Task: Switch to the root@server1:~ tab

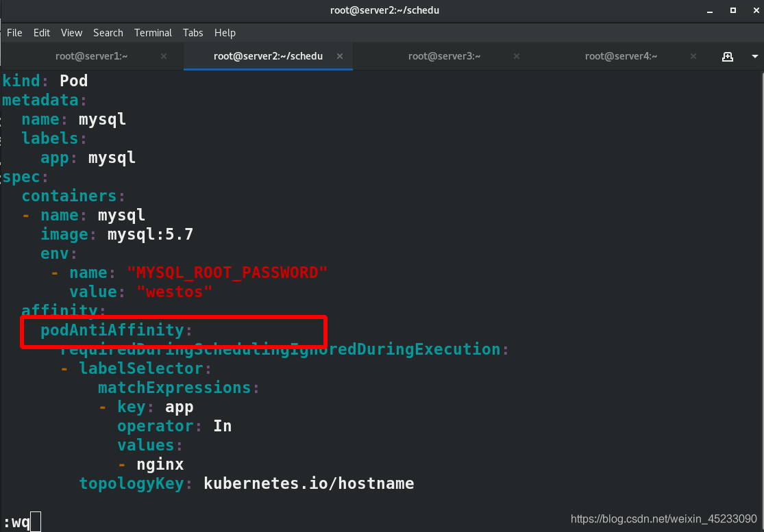Action: coord(92,56)
